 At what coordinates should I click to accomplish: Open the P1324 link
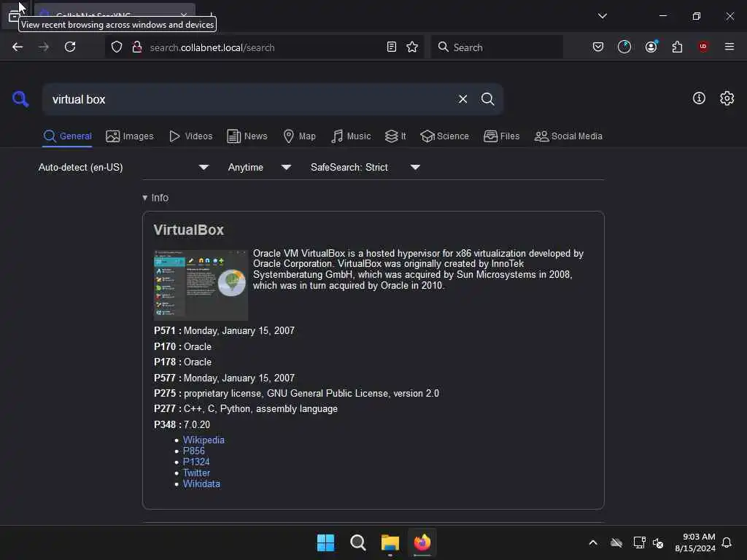pos(196,462)
